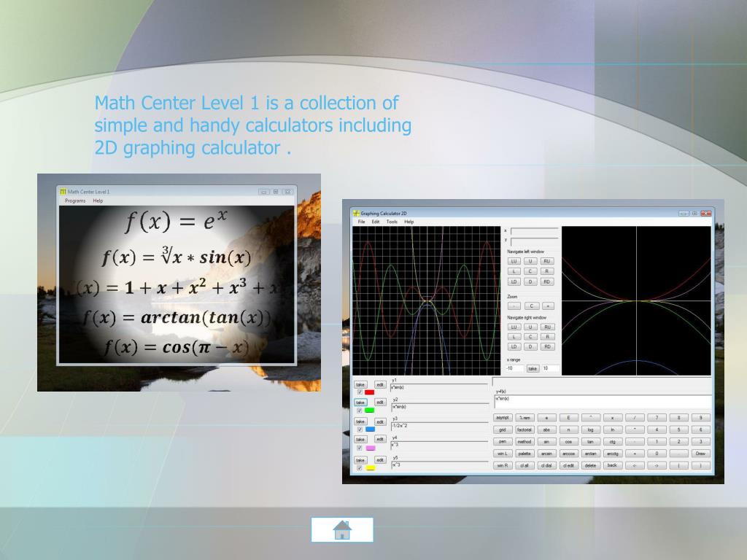
Task: Click the win R keypad button
Action: [503, 465]
